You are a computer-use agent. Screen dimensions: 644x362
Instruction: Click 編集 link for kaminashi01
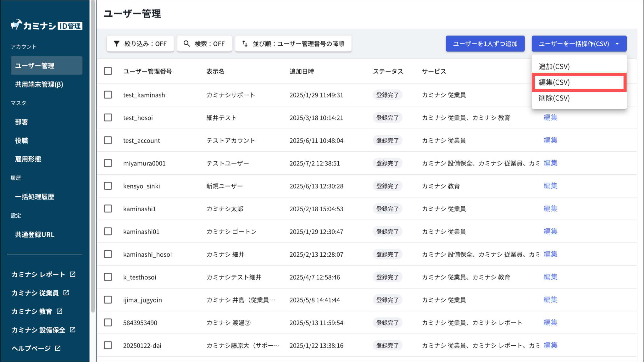pyautogui.click(x=550, y=231)
